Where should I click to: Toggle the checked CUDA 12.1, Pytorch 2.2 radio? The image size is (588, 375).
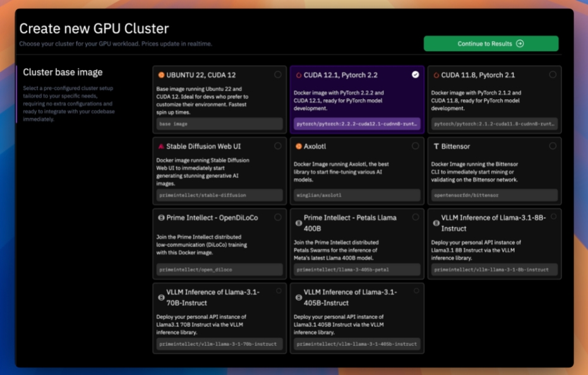415,74
